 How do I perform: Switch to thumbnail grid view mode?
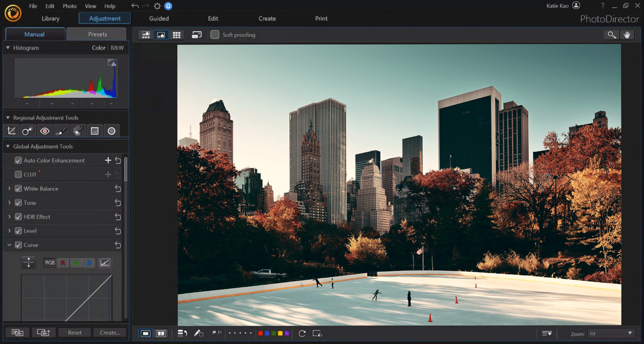pos(177,35)
